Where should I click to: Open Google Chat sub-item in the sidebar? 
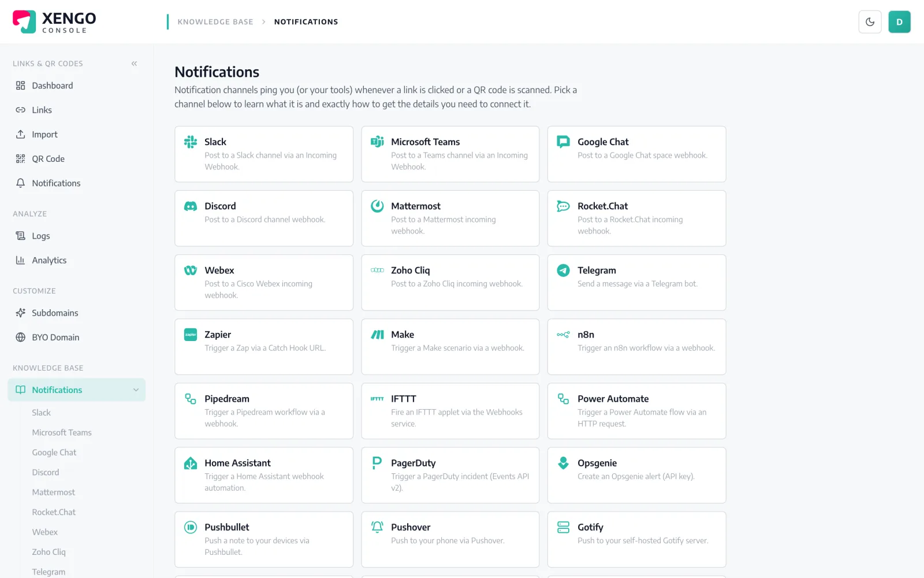click(54, 453)
